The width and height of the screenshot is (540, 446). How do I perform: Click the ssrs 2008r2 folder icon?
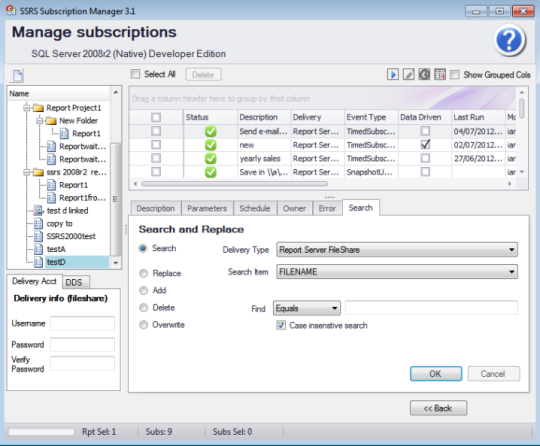coord(38,172)
